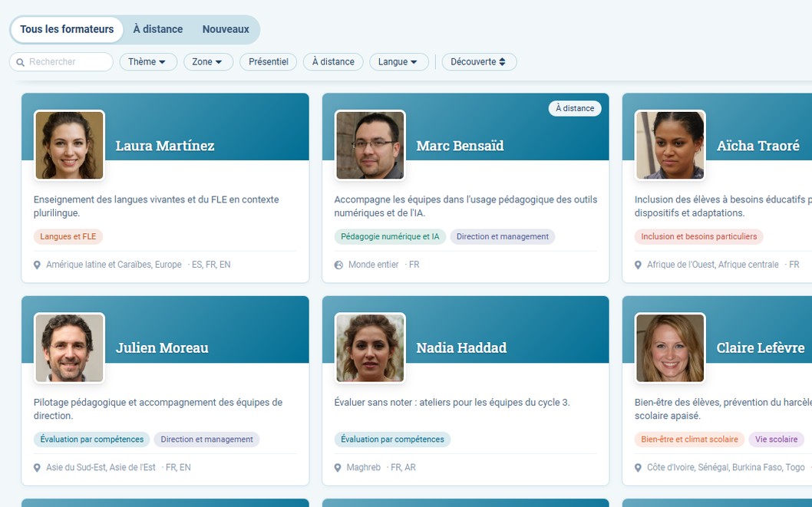The height and width of the screenshot is (507, 812).
Task: Click the 'Monde entier' text
Action: click(x=373, y=265)
